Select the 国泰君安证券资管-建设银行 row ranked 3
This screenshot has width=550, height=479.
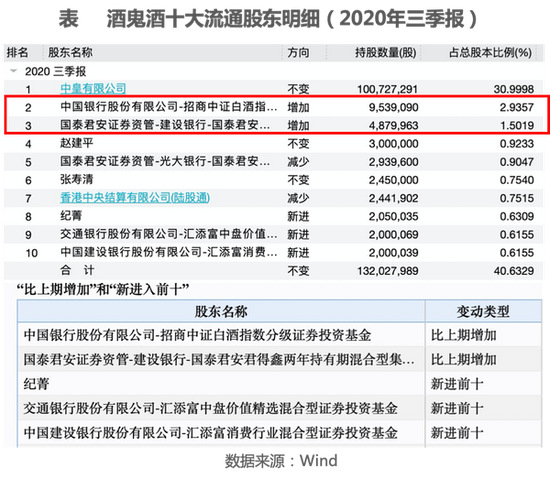click(x=274, y=125)
